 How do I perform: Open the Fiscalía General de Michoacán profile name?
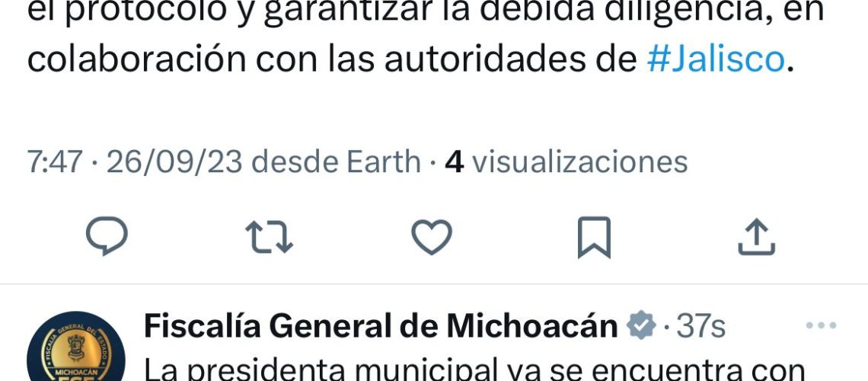pyautogui.click(x=381, y=326)
